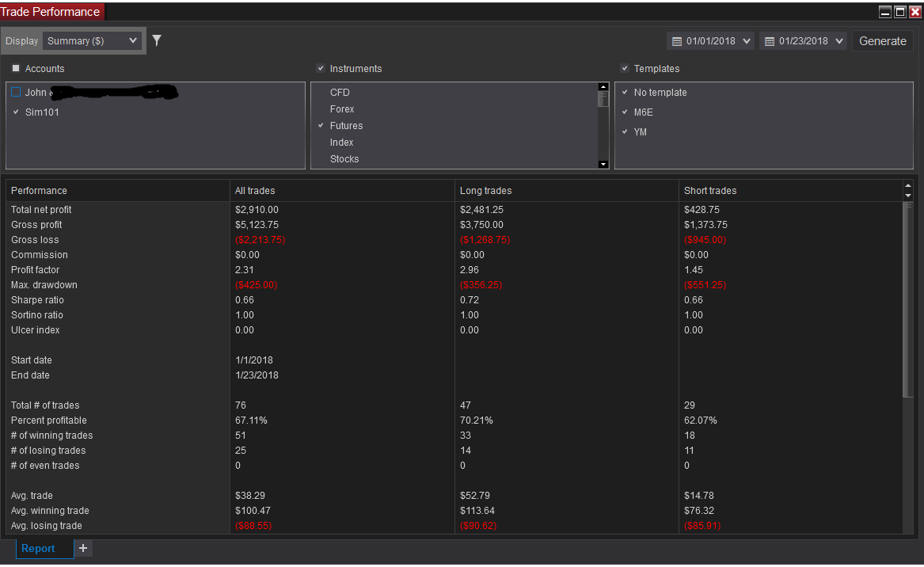This screenshot has width=924, height=567.
Task: Select the Sortino ratio row label
Action: pos(37,314)
